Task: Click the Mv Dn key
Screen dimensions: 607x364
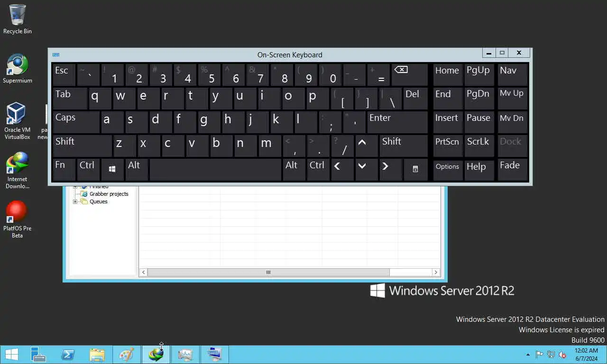Action: coord(513,122)
